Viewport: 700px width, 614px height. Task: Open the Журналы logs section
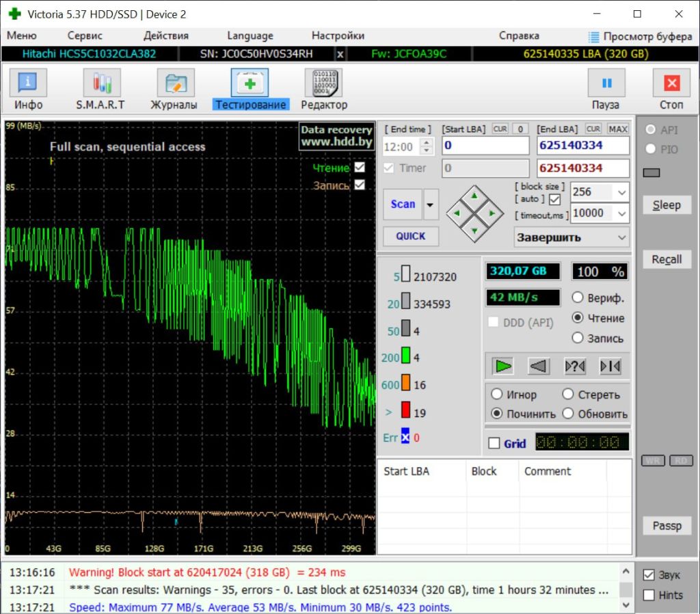pyautogui.click(x=174, y=90)
